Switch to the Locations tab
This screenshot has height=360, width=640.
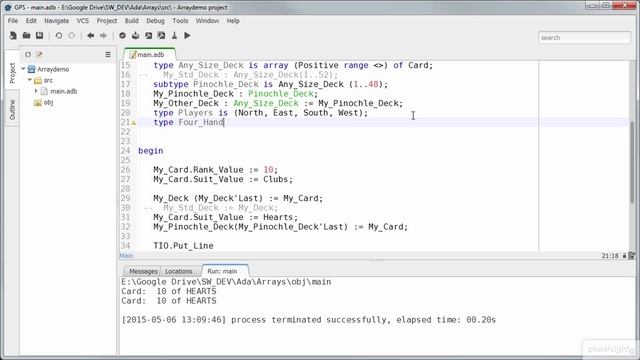[178, 271]
